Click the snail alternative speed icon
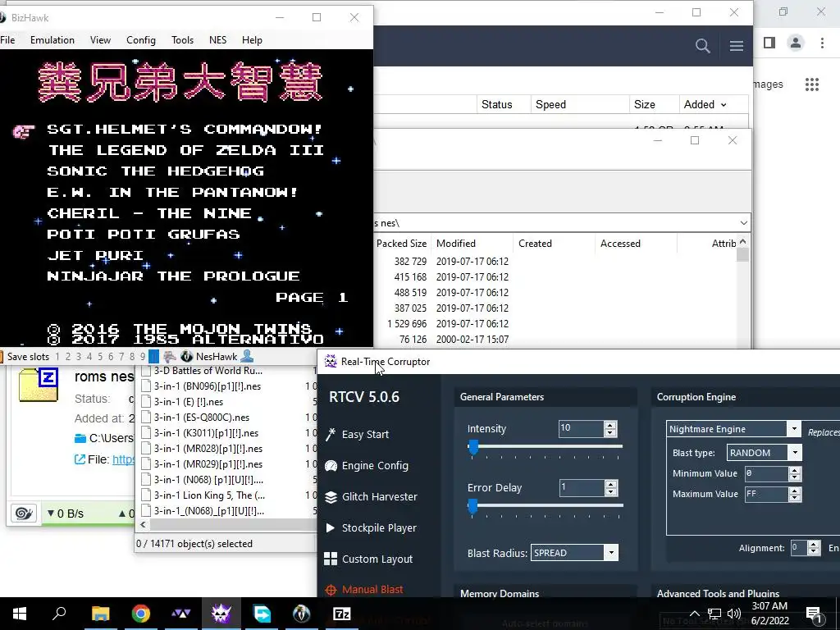Screen dimensions: 840x630 [24, 514]
